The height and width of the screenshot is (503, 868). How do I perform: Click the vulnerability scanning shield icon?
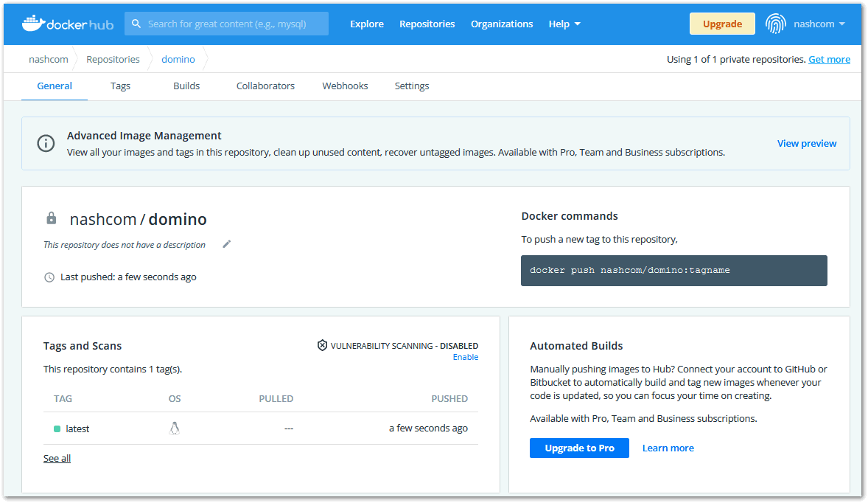point(322,345)
